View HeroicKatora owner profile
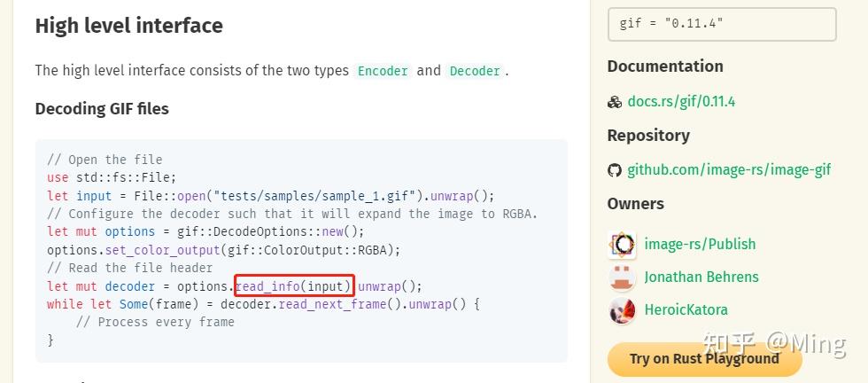 coord(686,310)
